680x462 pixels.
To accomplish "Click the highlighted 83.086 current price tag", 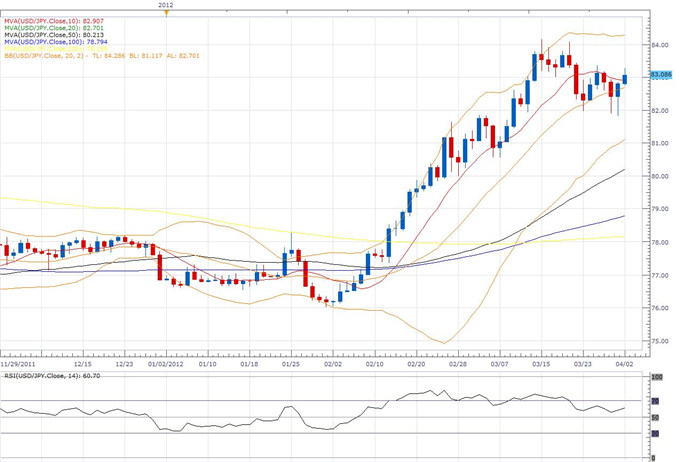I will [660, 75].
